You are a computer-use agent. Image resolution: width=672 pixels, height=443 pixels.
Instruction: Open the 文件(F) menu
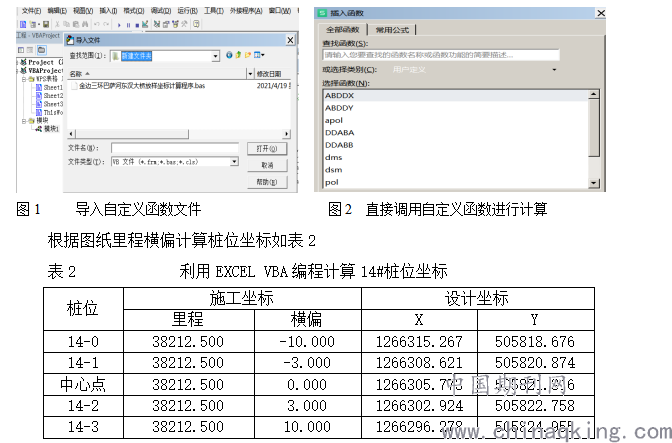31,10
